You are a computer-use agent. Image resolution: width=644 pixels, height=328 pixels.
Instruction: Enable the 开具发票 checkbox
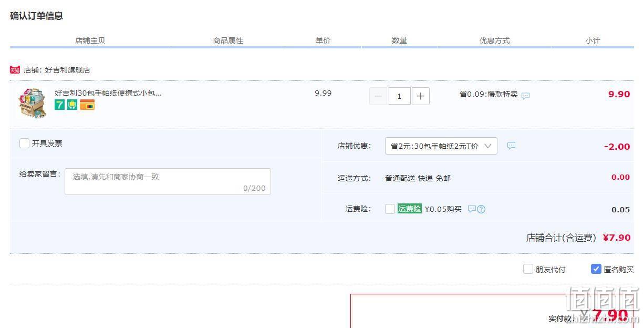(24, 143)
